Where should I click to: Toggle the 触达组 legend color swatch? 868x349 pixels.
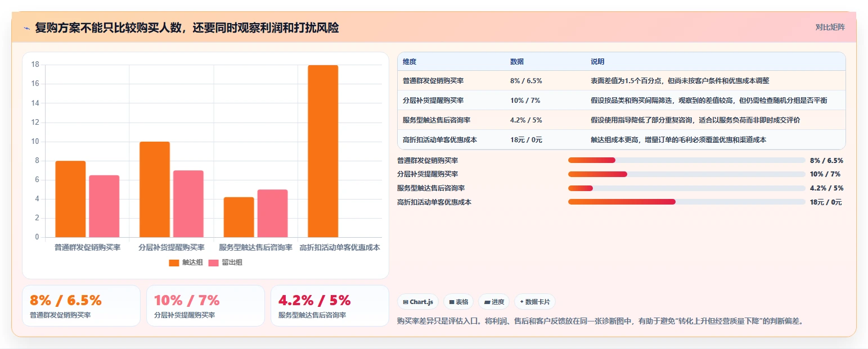[x=174, y=262]
